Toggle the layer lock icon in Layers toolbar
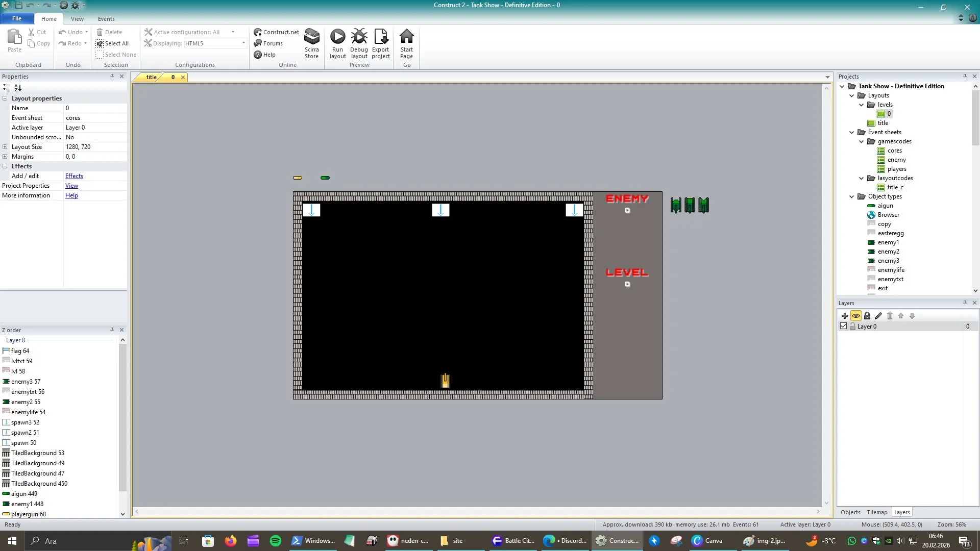 pos(867,316)
